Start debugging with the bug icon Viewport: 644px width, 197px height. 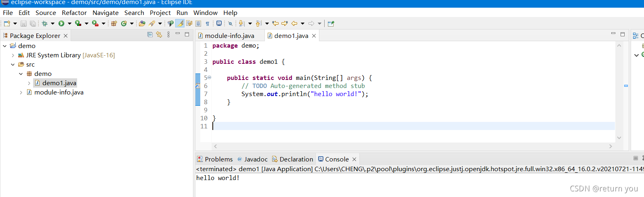(44, 23)
